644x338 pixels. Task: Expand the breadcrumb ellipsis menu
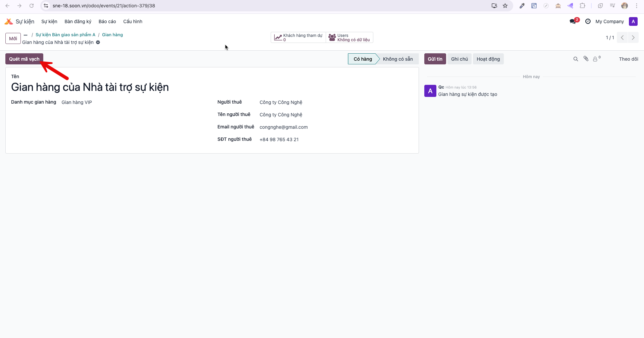(25, 35)
